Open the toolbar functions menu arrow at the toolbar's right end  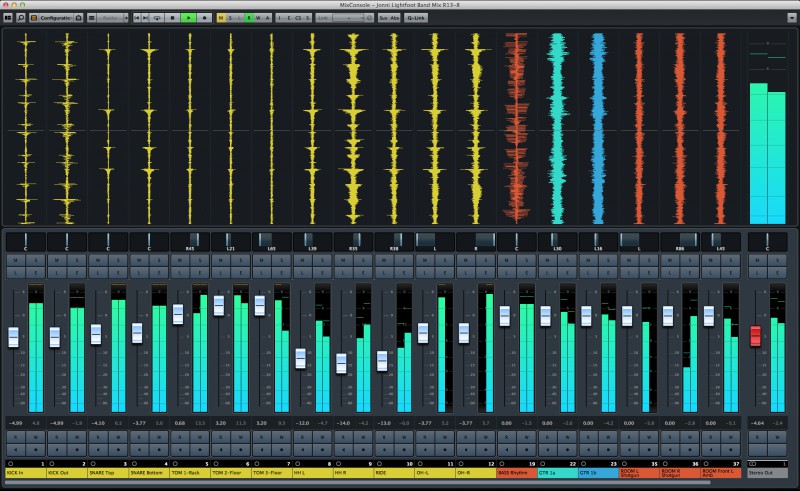pos(792,18)
